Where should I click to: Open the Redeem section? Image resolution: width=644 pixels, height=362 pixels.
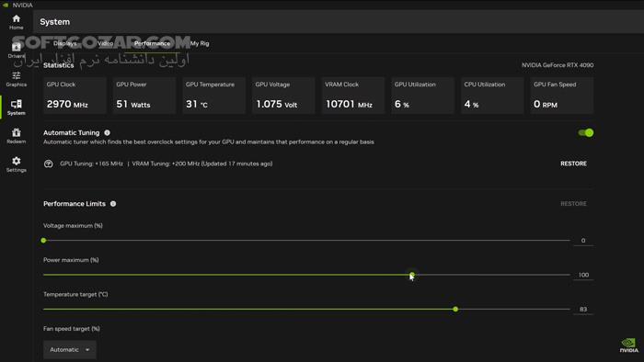point(16,136)
